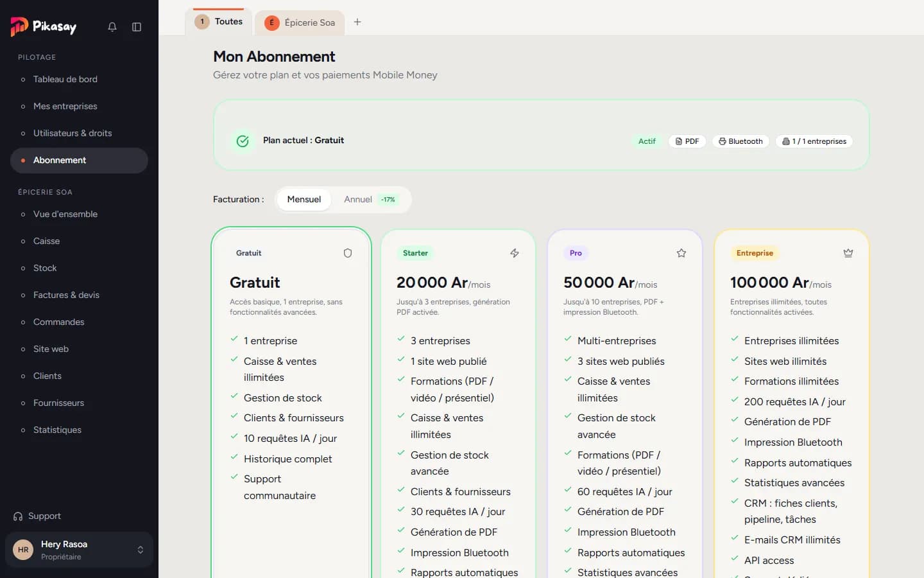Select Mensuel billing option
Image resolution: width=924 pixels, height=578 pixels.
point(304,199)
